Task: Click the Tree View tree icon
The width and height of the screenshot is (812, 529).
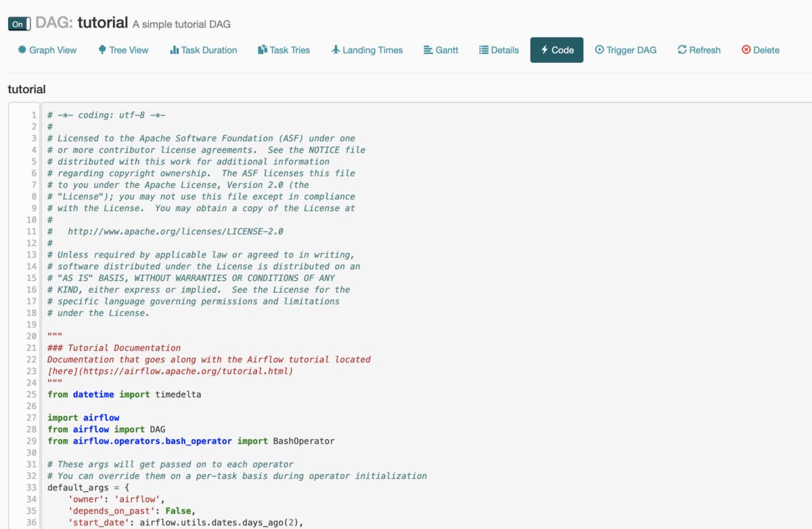Action: pyautogui.click(x=102, y=49)
